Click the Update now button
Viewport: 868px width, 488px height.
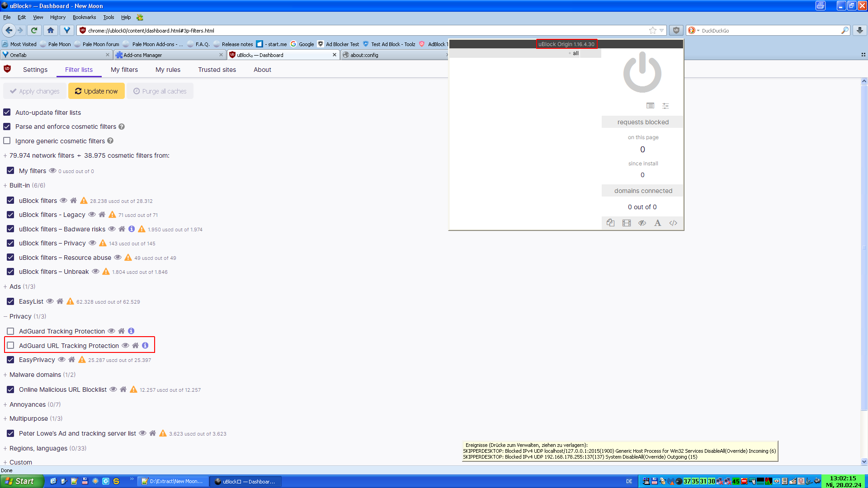(x=96, y=91)
